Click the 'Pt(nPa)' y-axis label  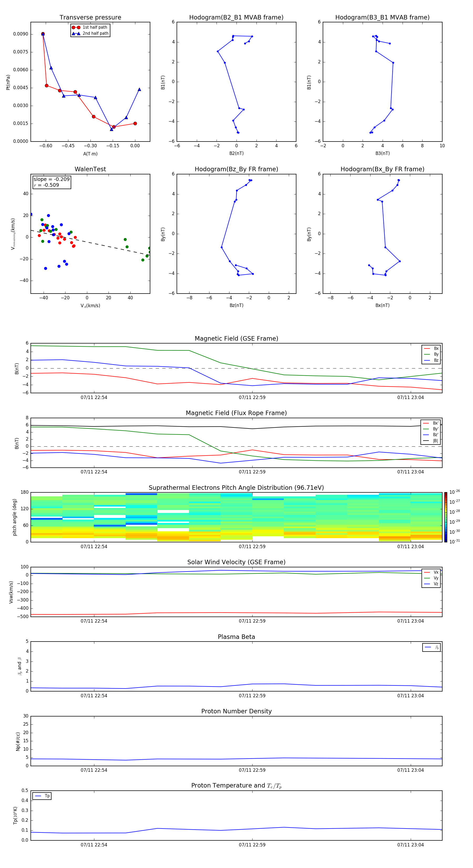pos(8,82)
